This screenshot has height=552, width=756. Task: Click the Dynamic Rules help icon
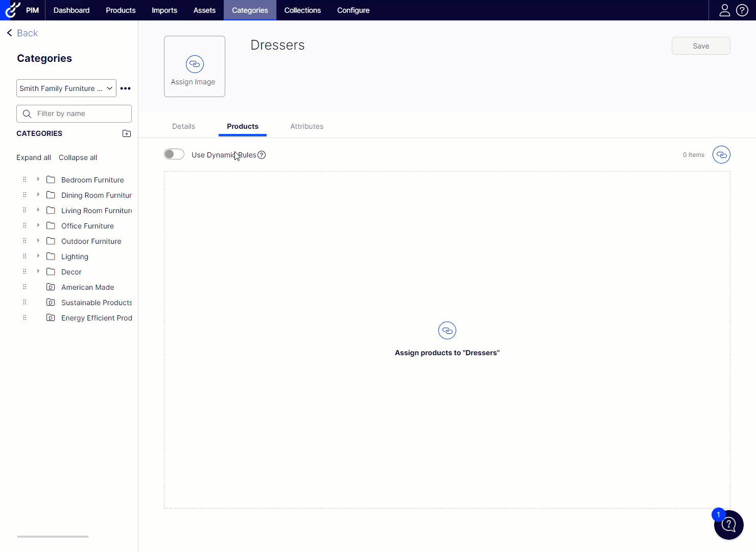[262, 155]
